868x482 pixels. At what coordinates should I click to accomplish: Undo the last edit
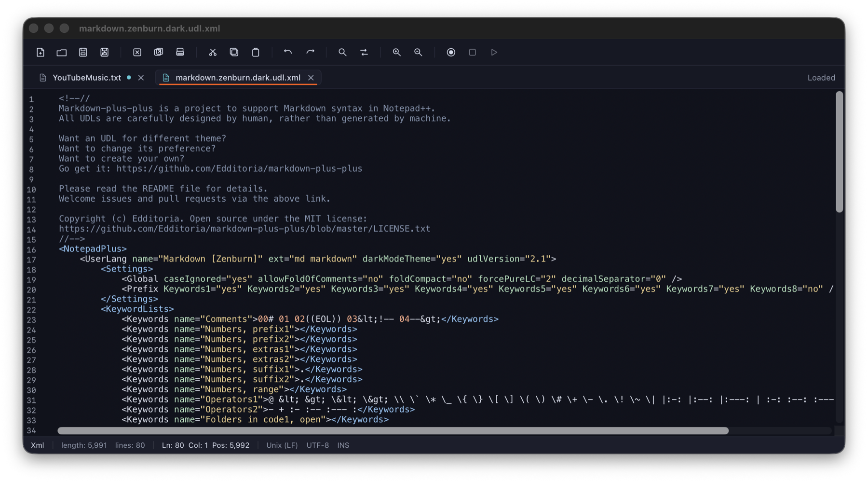(288, 52)
